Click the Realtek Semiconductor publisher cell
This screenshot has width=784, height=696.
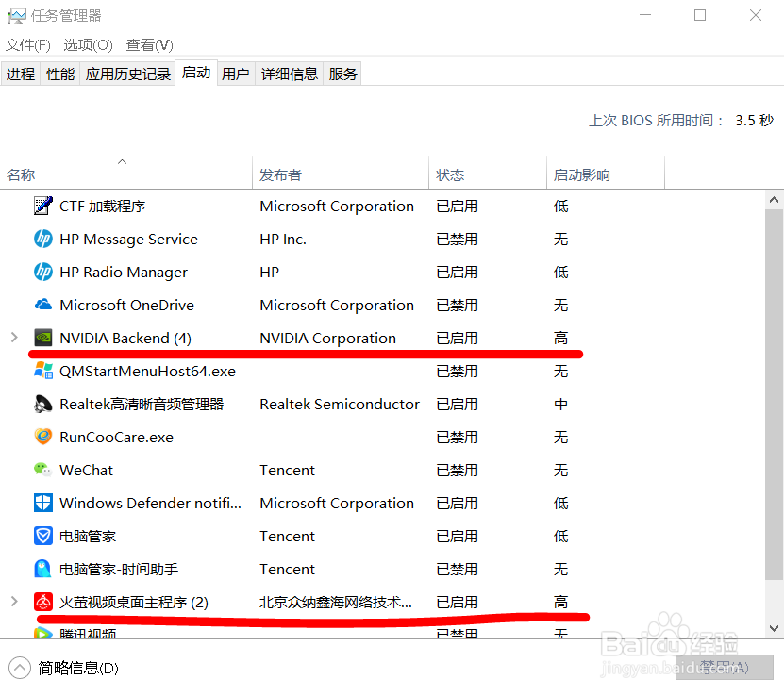click(340, 404)
